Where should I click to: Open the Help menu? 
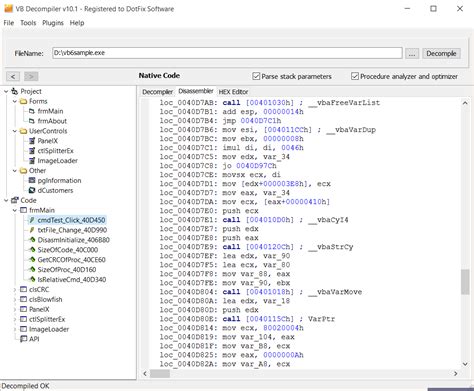coord(77,23)
